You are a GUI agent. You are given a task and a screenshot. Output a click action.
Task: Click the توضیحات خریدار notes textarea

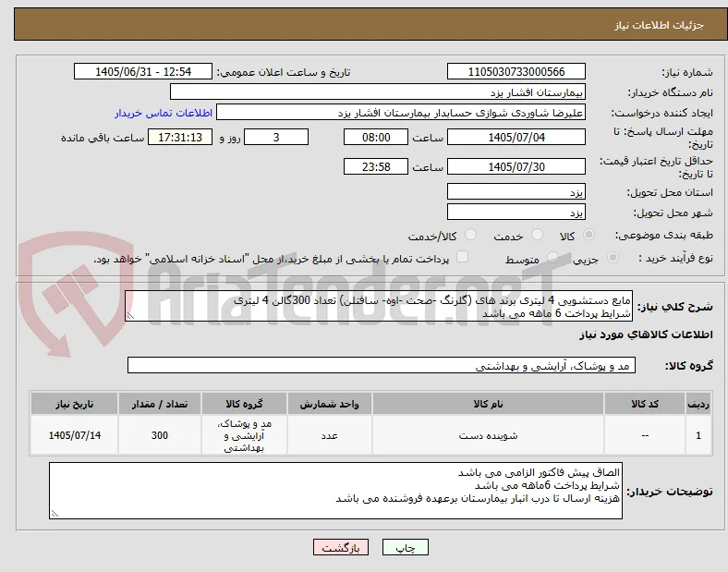point(335,491)
